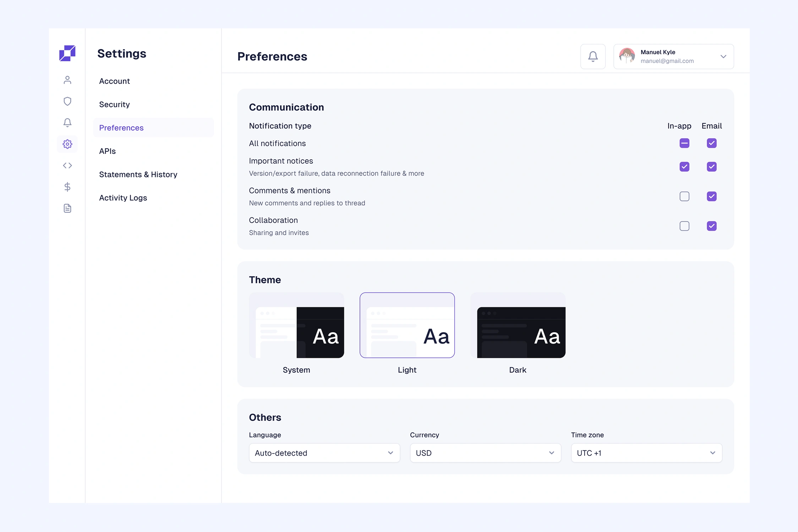The width and height of the screenshot is (798, 532).
Task: Click the dollar sign billing icon
Action: pos(67,187)
